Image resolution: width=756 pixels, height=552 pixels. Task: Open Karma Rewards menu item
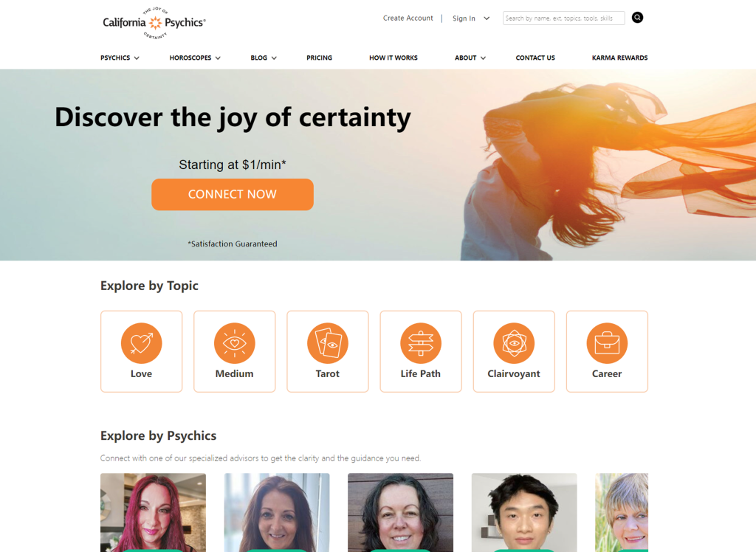pyautogui.click(x=619, y=58)
